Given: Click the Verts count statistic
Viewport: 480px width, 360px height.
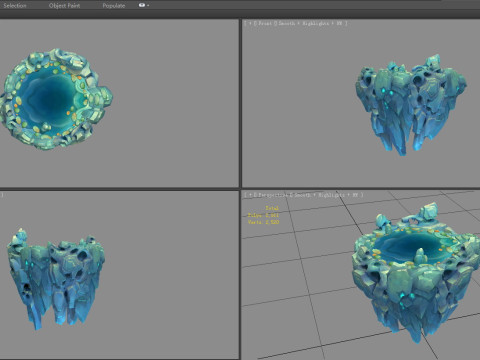Looking at the screenshot, I should (x=263, y=222).
